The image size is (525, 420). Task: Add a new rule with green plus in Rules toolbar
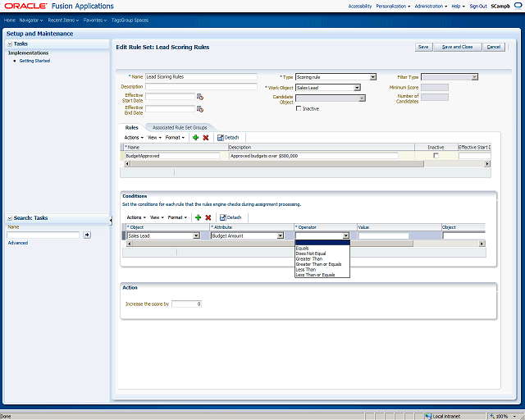(x=196, y=137)
